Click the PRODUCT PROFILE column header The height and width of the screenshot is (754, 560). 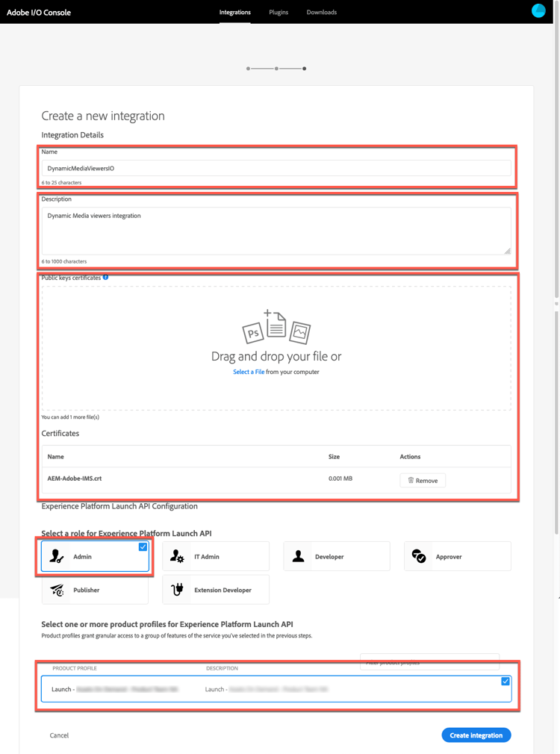[x=75, y=668]
